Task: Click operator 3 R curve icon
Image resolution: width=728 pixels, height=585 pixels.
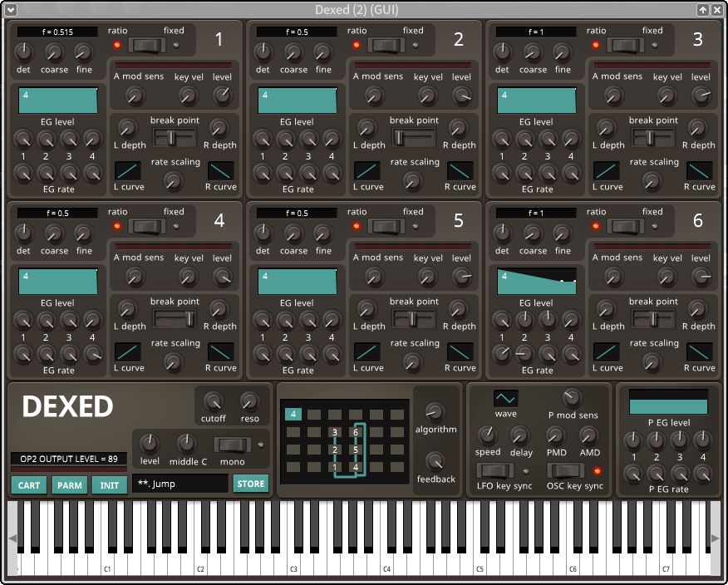Action: (699, 171)
